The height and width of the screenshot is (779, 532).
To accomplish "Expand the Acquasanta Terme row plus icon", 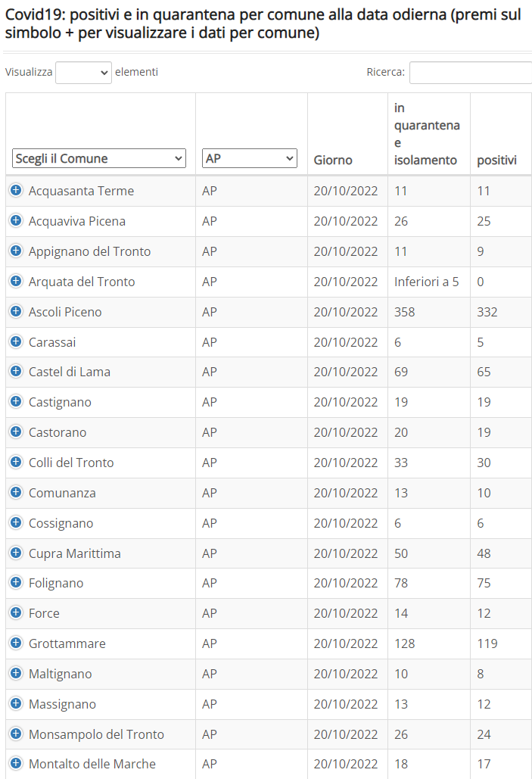I will (x=16, y=190).
